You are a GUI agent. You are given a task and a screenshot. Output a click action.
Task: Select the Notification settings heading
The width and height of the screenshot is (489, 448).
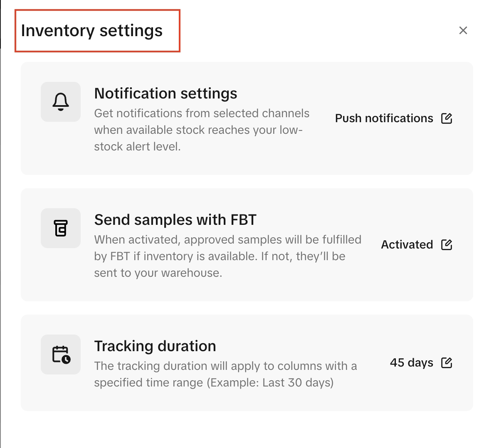click(165, 94)
